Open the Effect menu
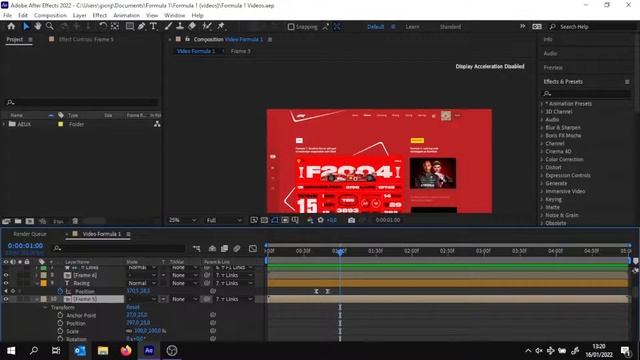Screen dimensions: 640x360 pos(100,15)
